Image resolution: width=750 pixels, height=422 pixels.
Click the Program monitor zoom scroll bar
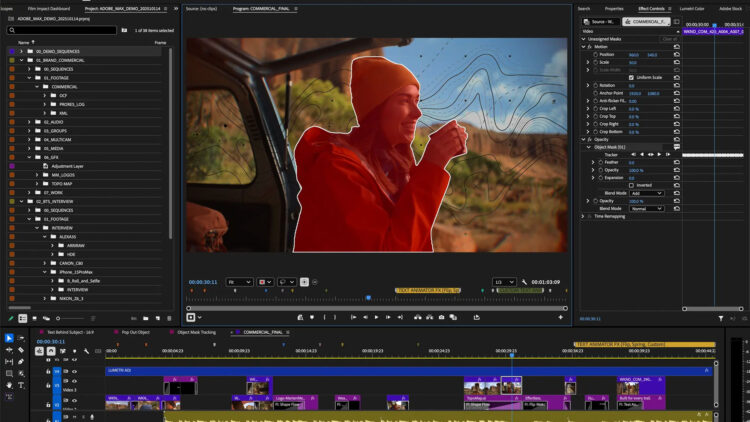376,309
